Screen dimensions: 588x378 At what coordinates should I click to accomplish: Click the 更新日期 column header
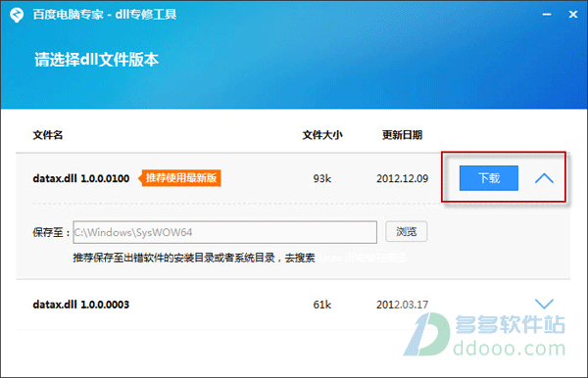coord(402,135)
